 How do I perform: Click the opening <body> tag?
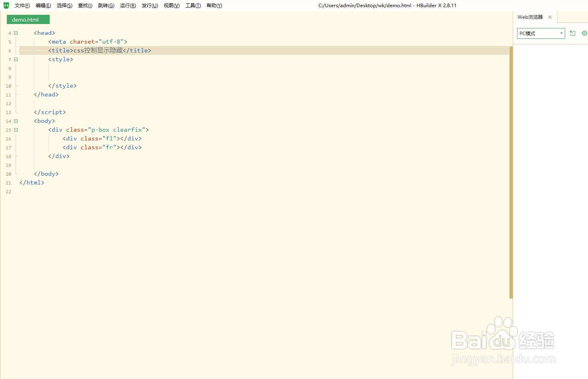(x=44, y=121)
